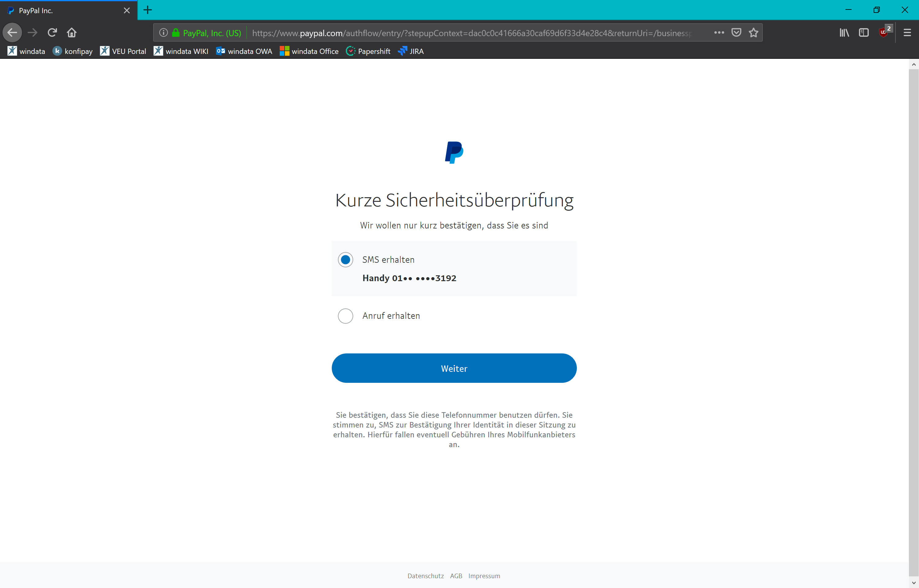Select the PayPal Inc. browser tab
Screen dimensions: 919x588
(x=69, y=11)
